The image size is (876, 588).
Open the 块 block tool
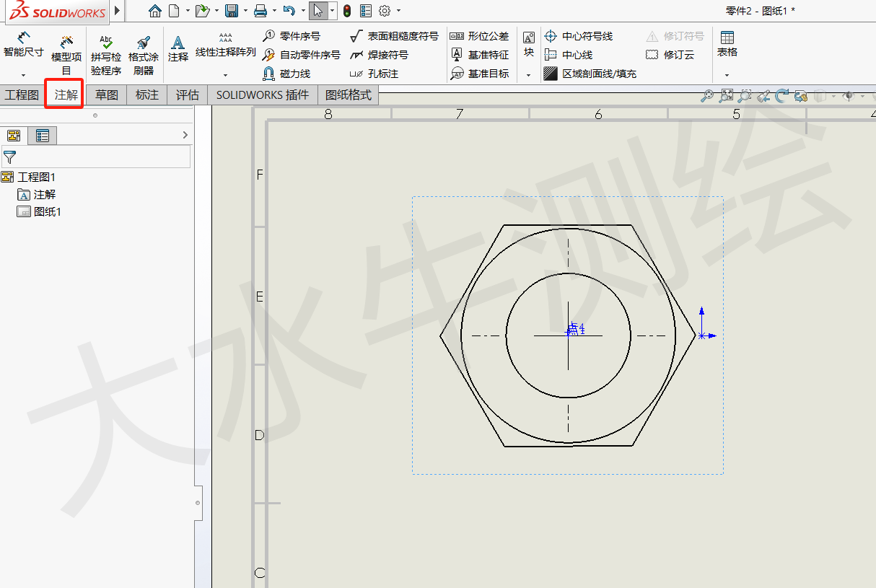(529, 44)
